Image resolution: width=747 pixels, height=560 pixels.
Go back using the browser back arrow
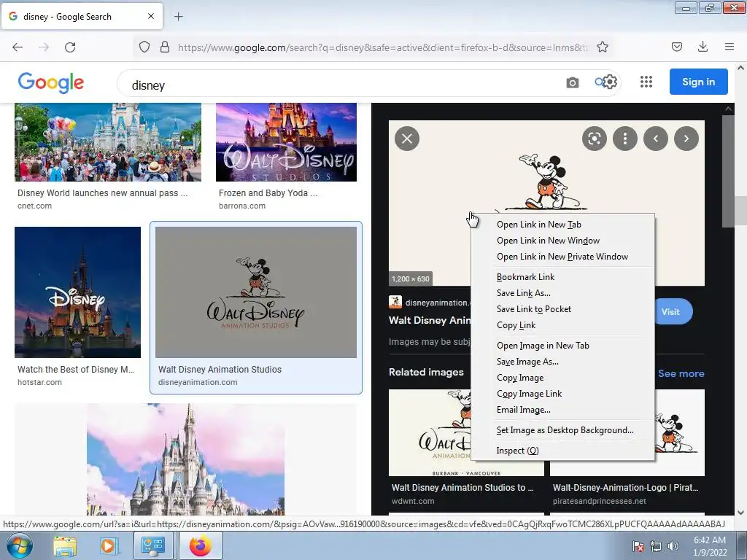pyautogui.click(x=18, y=47)
